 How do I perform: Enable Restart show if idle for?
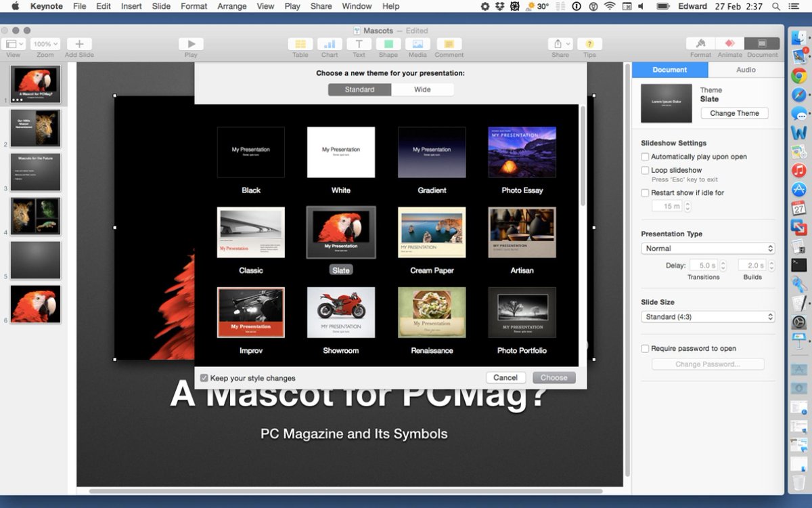click(645, 192)
